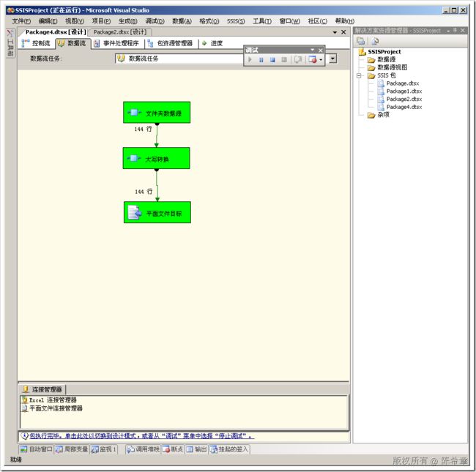476x472 pixels.
Task: Close the active Package4.dtsx document
Action: 343,32
